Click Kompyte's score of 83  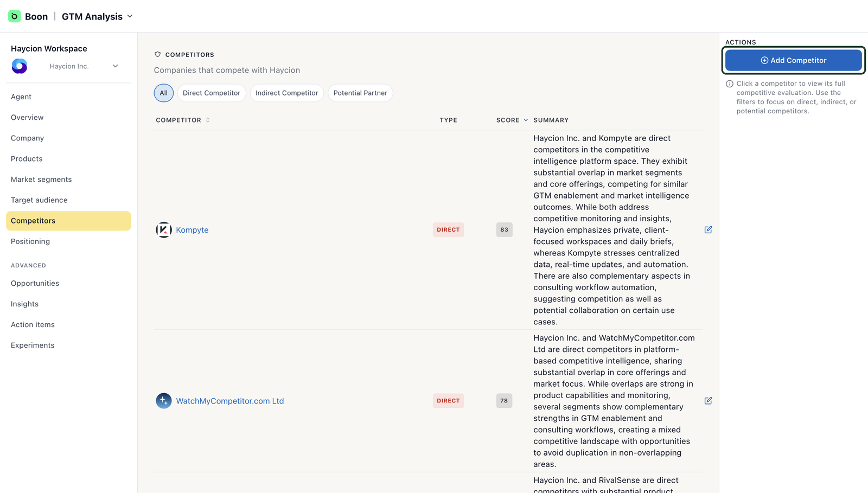tap(504, 229)
